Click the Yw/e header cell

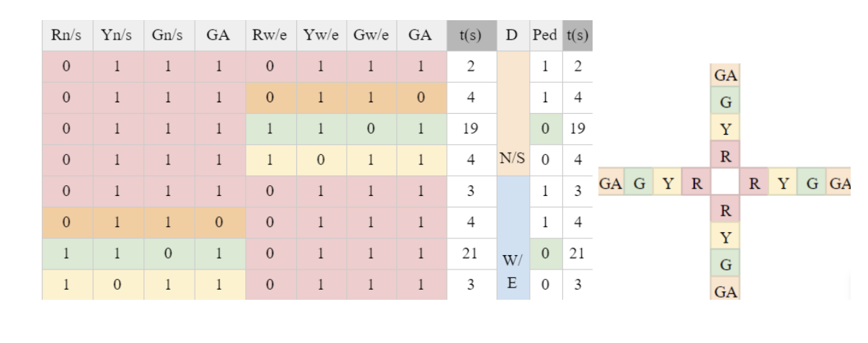(319, 37)
